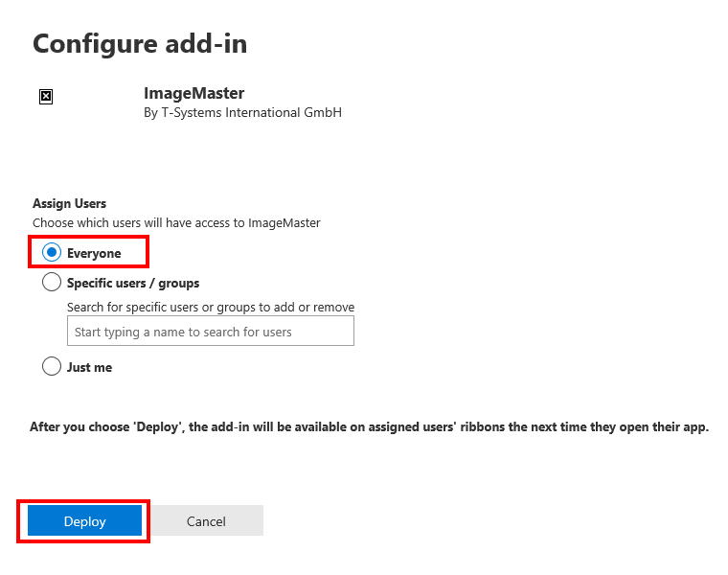Click the ImageMaster add-in title
The width and height of the screenshot is (728, 575).
point(194,93)
